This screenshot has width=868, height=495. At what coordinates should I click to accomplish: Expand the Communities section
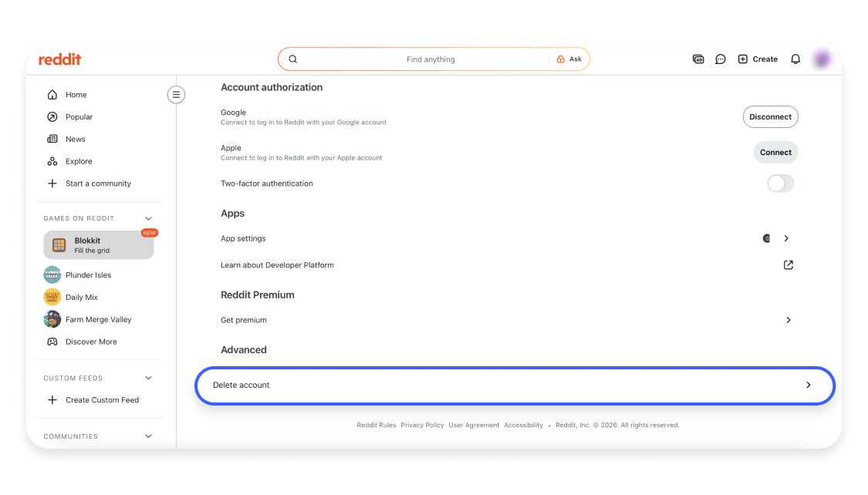pyautogui.click(x=148, y=436)
